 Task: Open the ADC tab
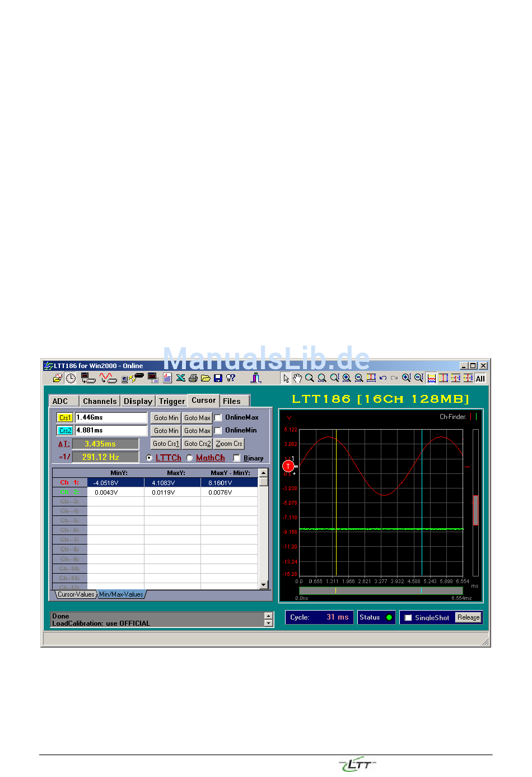click(x=64, y=401)
